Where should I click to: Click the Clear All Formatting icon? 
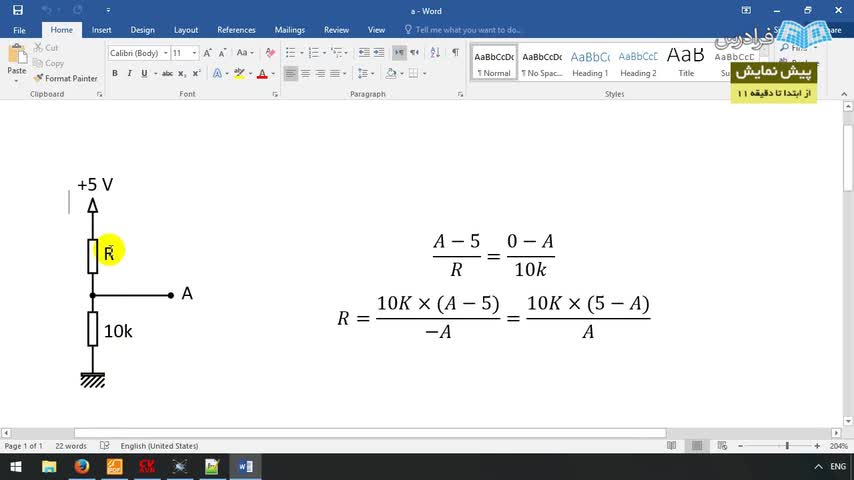pos(270,53)
